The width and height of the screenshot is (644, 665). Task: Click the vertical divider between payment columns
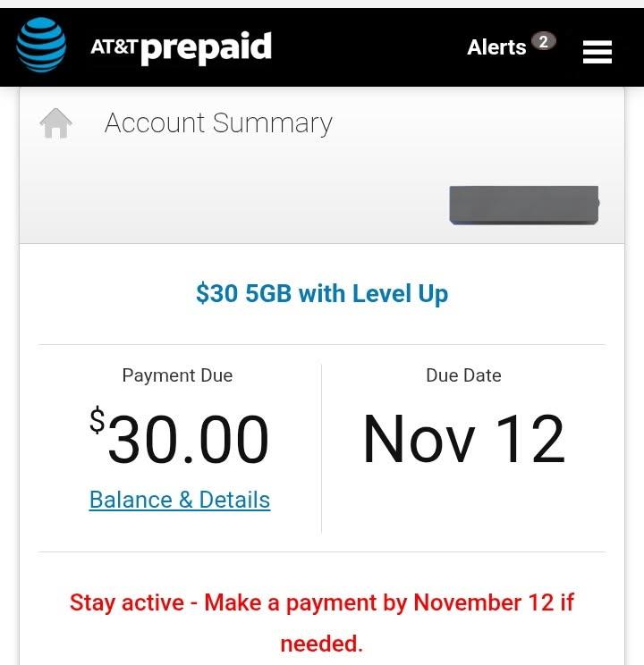click(321, 447)
